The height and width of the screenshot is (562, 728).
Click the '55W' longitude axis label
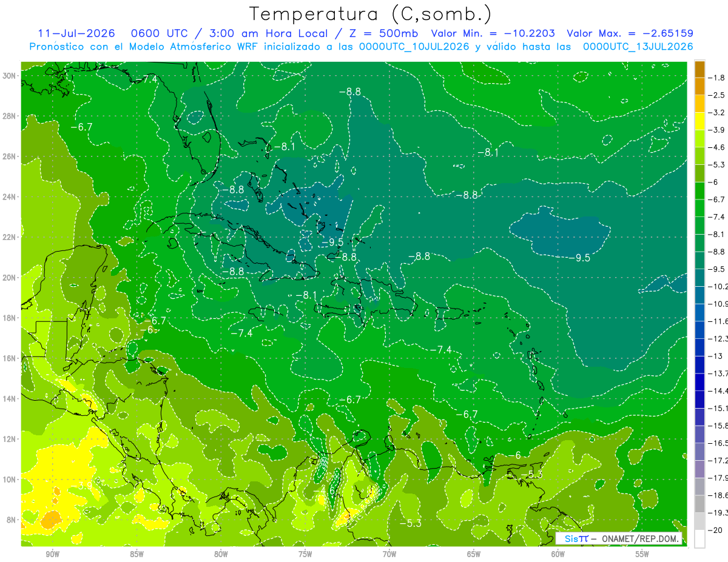[642, 554]
